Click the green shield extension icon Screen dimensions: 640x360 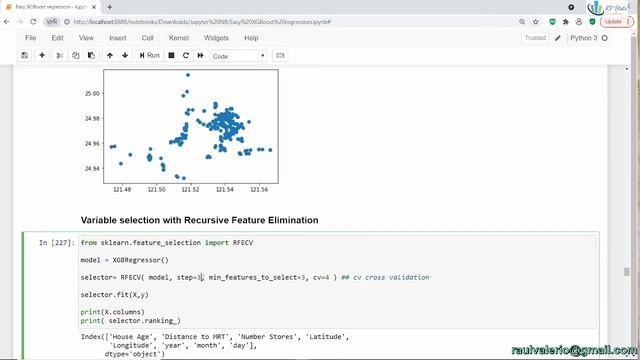(x=552, y=22)
